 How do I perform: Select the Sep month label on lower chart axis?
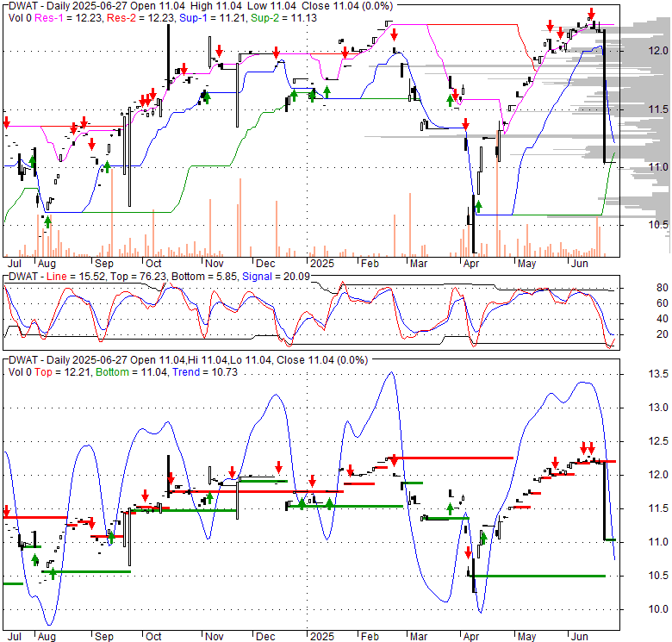coord(104,637)
